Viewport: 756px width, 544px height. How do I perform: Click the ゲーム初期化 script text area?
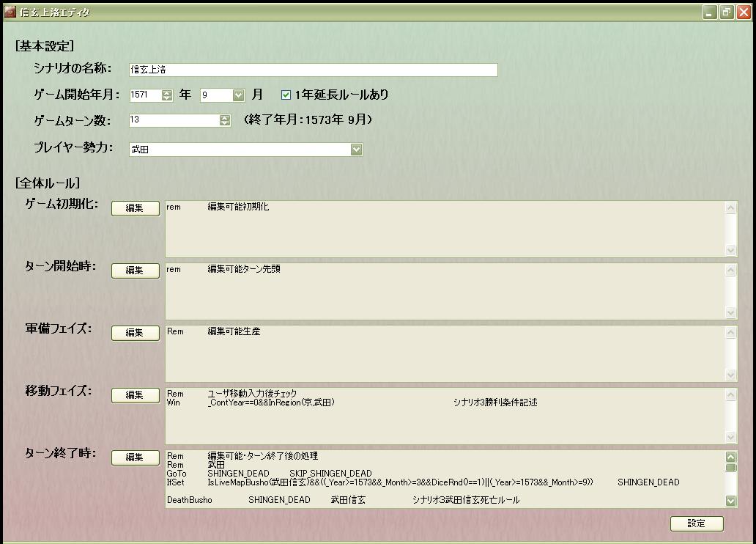point(444,228)
